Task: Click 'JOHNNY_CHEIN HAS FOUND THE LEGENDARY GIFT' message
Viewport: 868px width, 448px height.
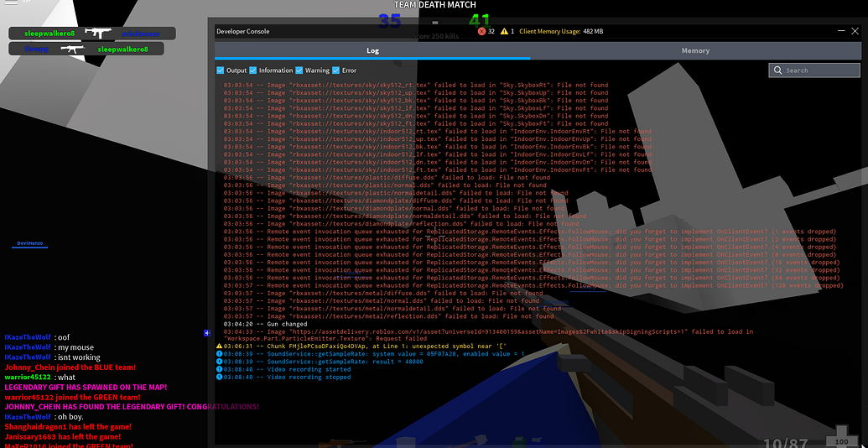Action: (132, 407)
